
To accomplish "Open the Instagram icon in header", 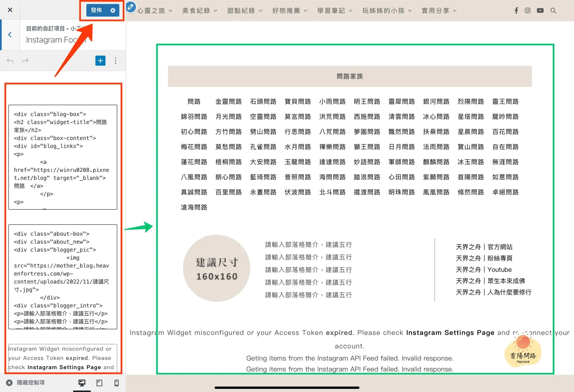I will pyautogui.click(x=528, y=11).
